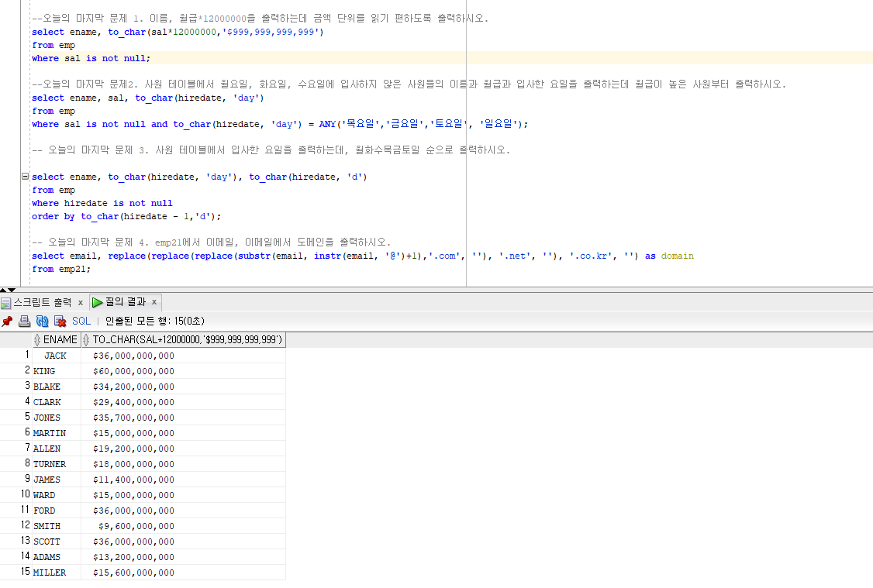Collapse the select ename code block
The width and height of the screenshot is (873, 588).
(x=26, y=177)
